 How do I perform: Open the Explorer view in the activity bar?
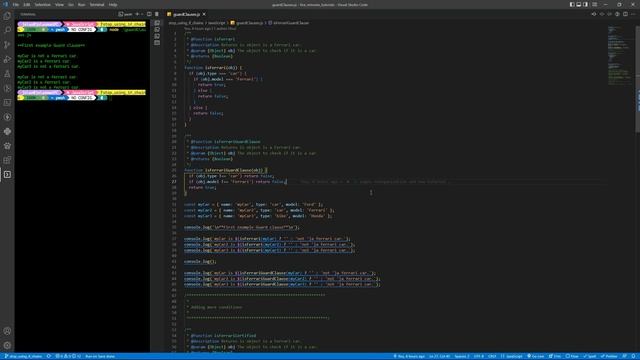pyautogui.click(x=7, y=16)
